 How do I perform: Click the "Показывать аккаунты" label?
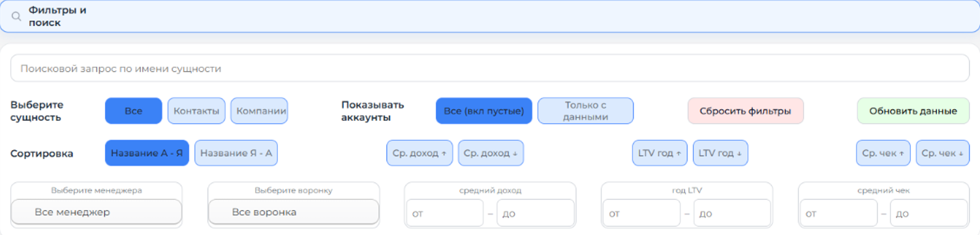tap(373, 111)
